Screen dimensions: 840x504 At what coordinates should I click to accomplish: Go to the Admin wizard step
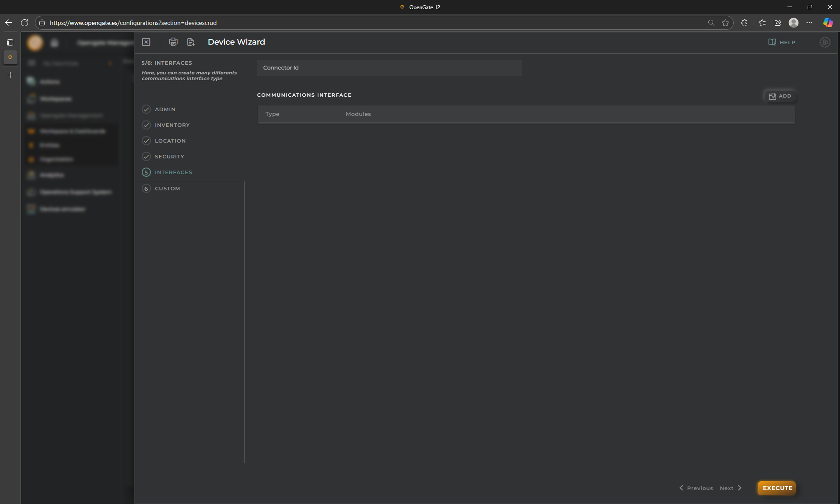[x=165, y=109]
